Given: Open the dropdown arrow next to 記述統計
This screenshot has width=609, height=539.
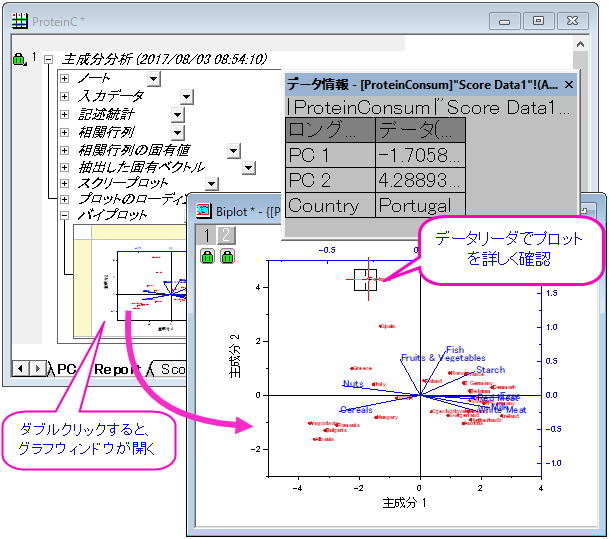Looking at the screenshot, I should [177, 115].
